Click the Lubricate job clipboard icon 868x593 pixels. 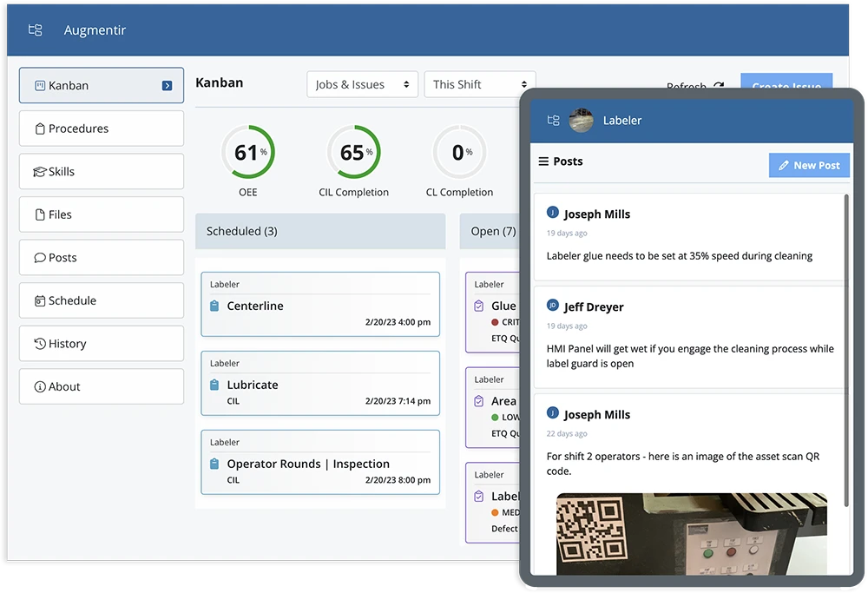point(214,385)
